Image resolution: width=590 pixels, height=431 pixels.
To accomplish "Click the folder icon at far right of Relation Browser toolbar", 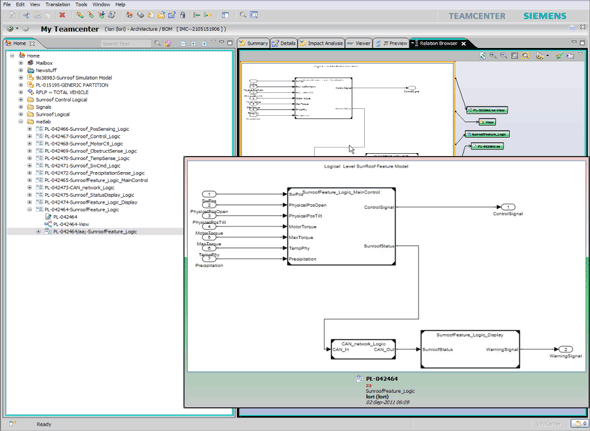I will 570,56.
